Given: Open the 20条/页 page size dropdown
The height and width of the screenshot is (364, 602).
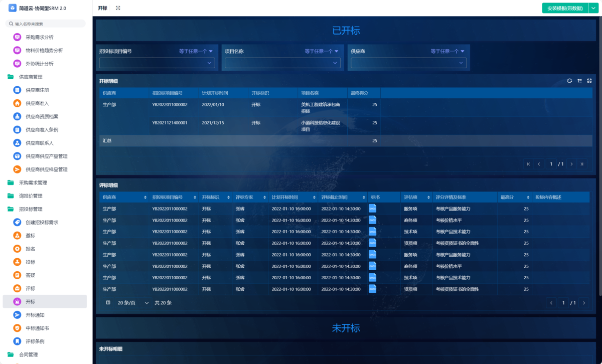Looking at the screenshot, I should coord(133,303).
